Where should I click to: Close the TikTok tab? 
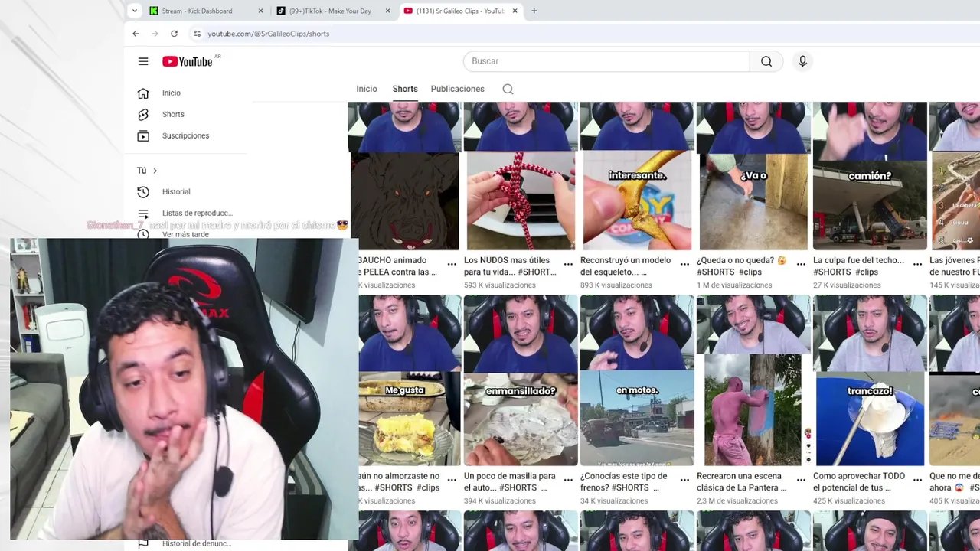click(387, 11)
